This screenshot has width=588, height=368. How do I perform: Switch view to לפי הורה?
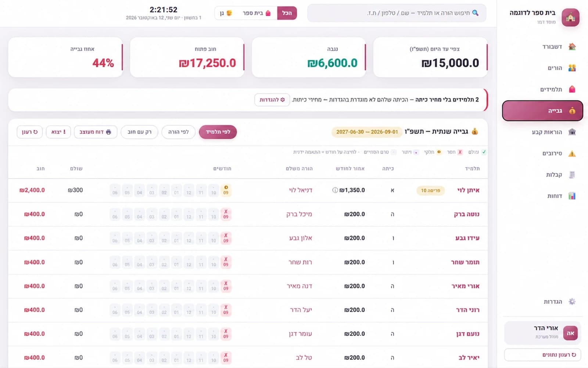click(179, 132)
